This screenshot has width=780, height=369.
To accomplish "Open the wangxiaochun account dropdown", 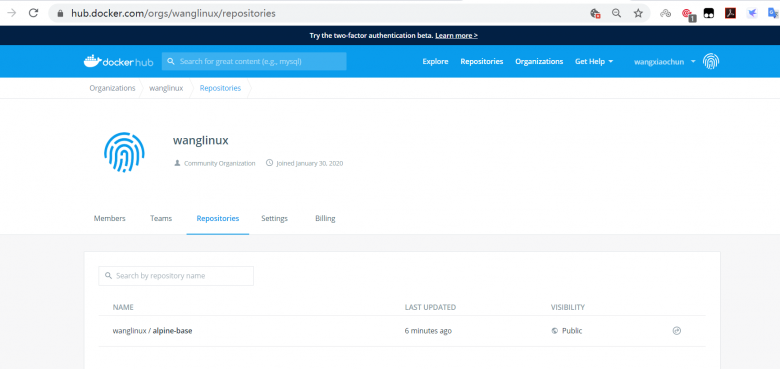I will coord(665,62).
